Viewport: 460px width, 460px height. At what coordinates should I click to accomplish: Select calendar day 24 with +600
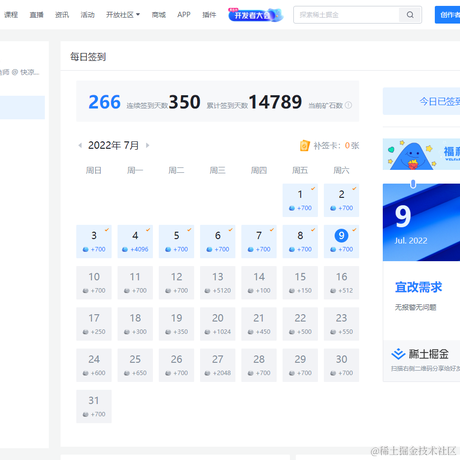tap(94, 365)
